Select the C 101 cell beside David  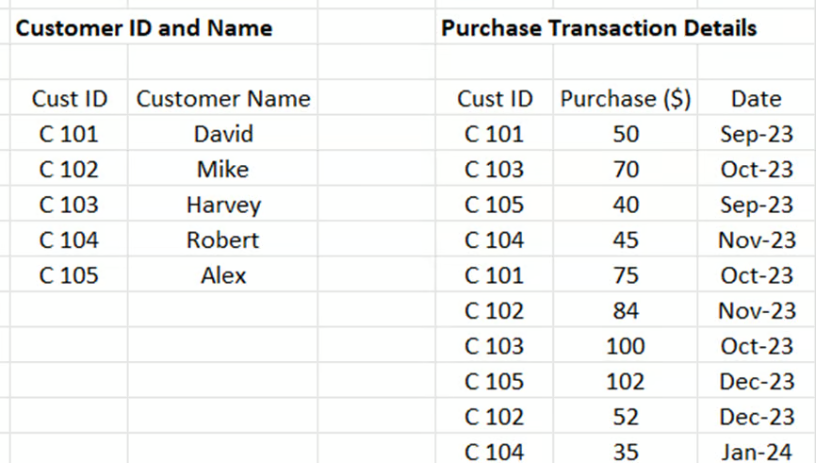tap(69, 134)
